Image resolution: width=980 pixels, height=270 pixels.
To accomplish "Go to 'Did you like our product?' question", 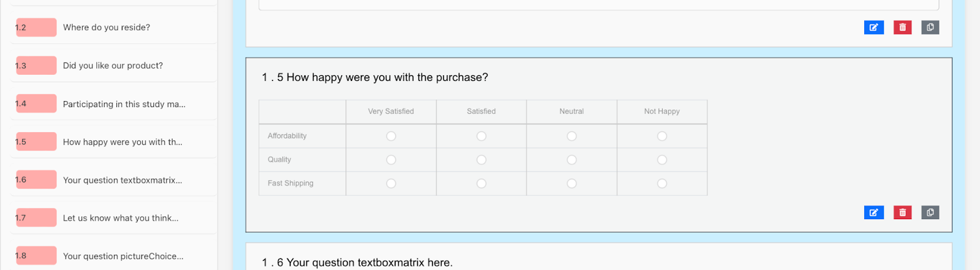I will (x=113, y=66).
